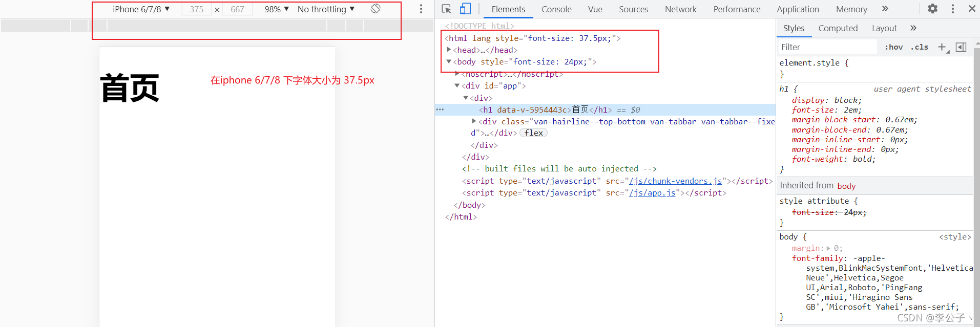Screen dimensions: 980x327
Task: Collapse the div id app node
Action: (x=457, y=85)
